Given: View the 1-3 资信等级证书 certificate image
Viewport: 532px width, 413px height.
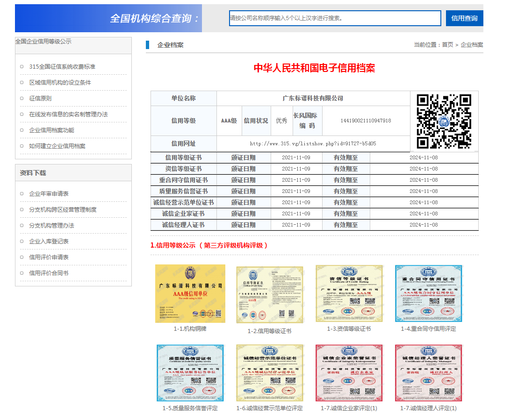Looking at the screenshot, I should 349,293.
